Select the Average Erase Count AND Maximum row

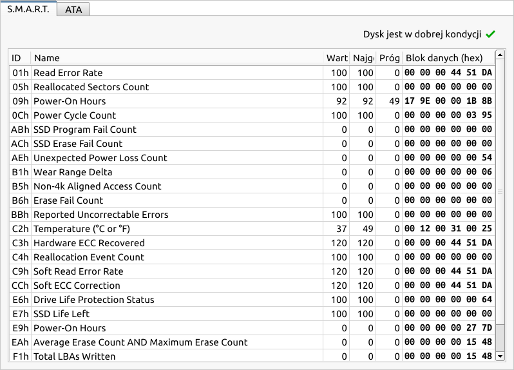tap(252, 342)
